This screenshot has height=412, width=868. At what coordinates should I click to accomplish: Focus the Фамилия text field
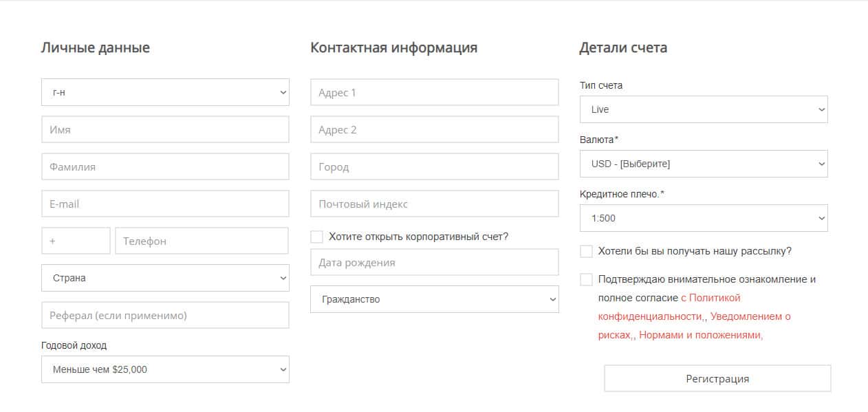tap(165, 166)
